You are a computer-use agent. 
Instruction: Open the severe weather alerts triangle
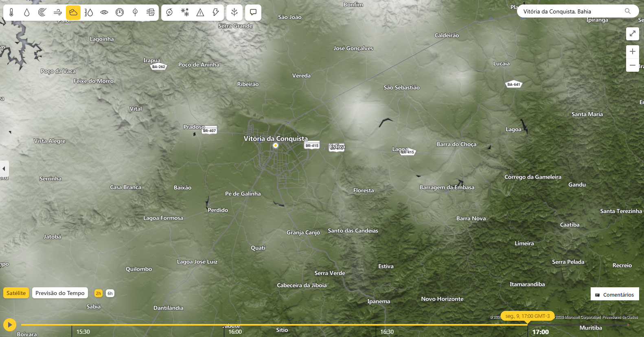click(x=200, y=13)
